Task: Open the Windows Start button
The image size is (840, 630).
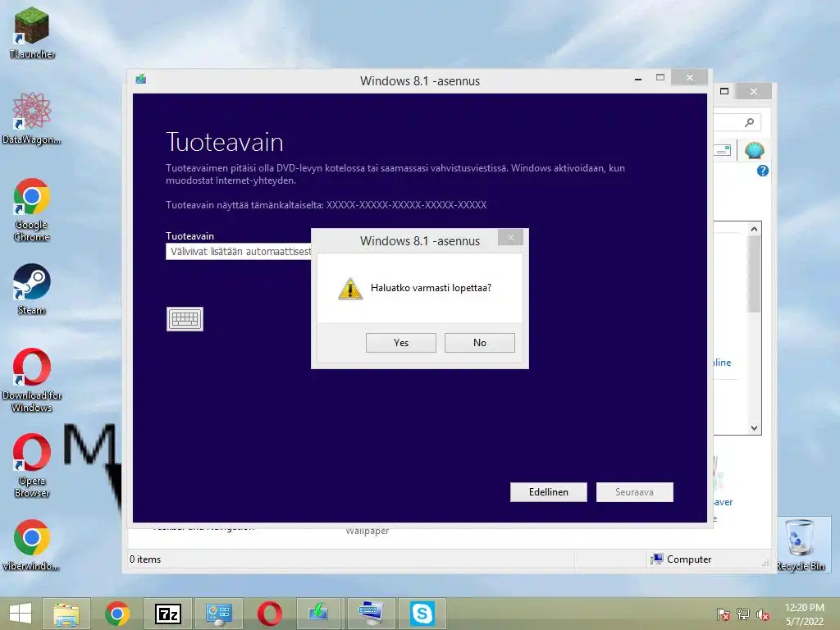Action: tap(20, 614)
